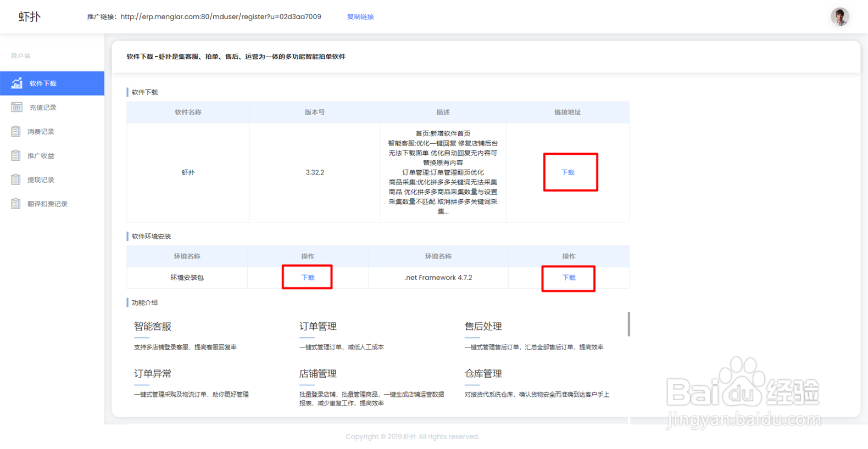
Task: Click the copyright footer text
Action: pyautogui.click(x=412, y=436)
